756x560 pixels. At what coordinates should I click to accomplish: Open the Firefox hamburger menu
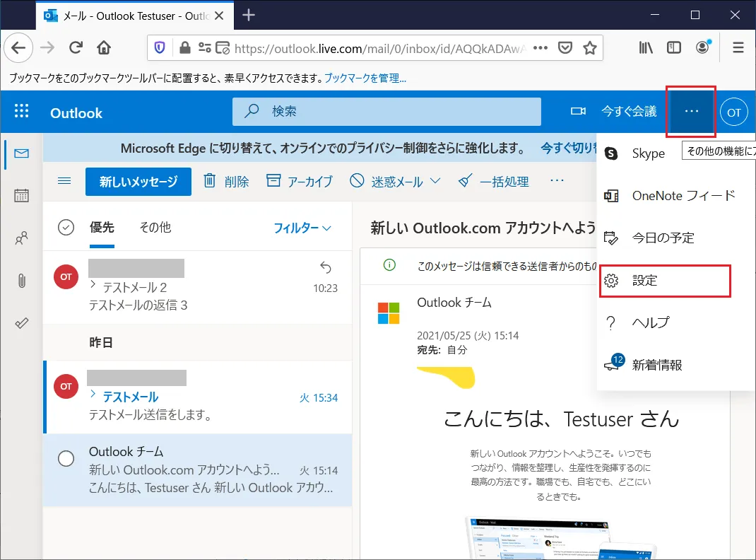click(x=738, y=47)
